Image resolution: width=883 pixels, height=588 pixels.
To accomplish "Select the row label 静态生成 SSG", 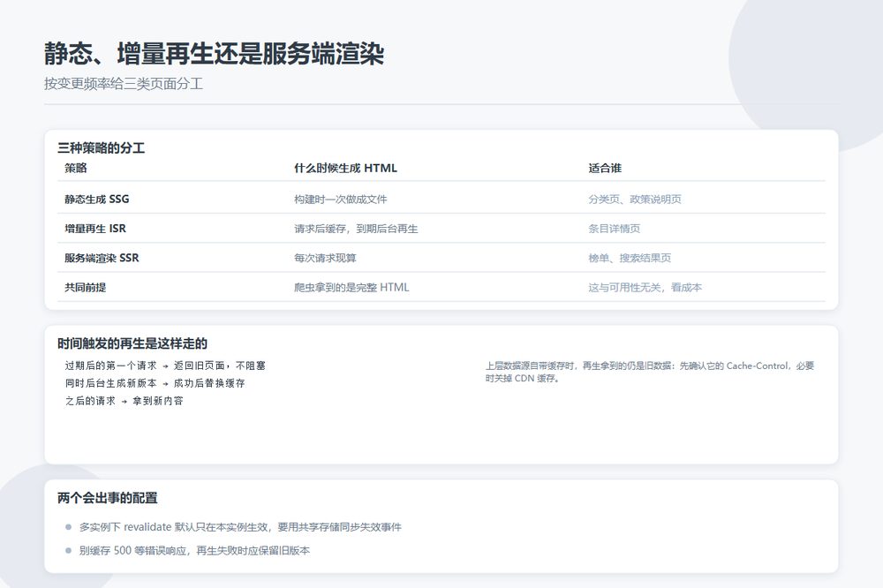I will [x=97, y=199].
